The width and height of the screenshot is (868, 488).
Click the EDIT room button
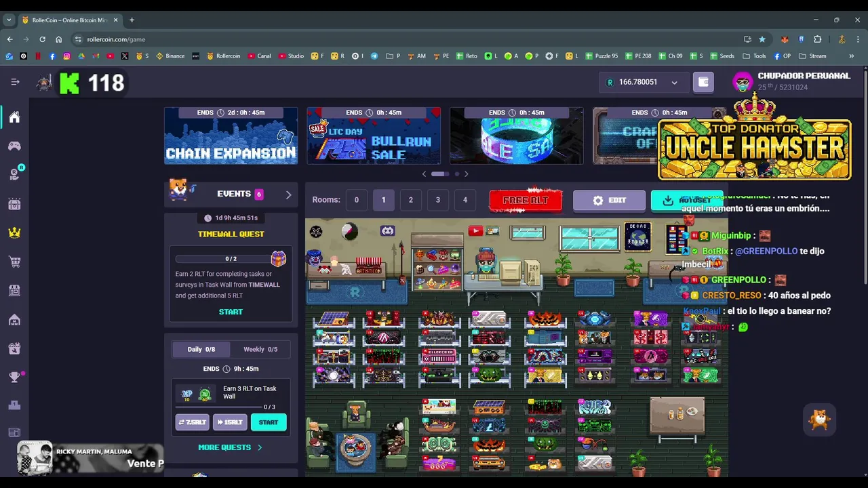(609, 200)
